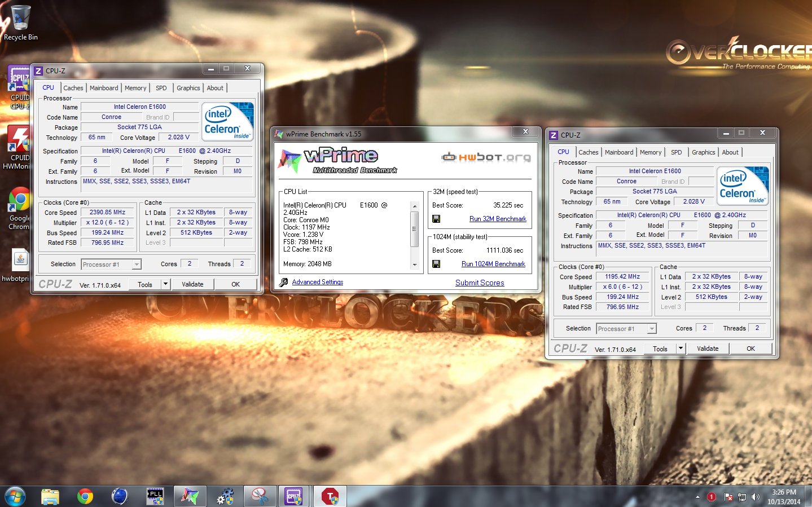Click the Intel Celeron logo in the left CPU-Z window
This screenshot has height=507, width=812.
(228, 121)
